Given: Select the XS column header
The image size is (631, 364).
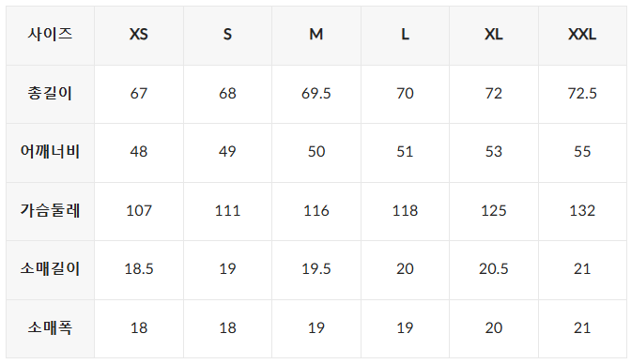Looking at the screenshot, I should (x=139, y=36).
